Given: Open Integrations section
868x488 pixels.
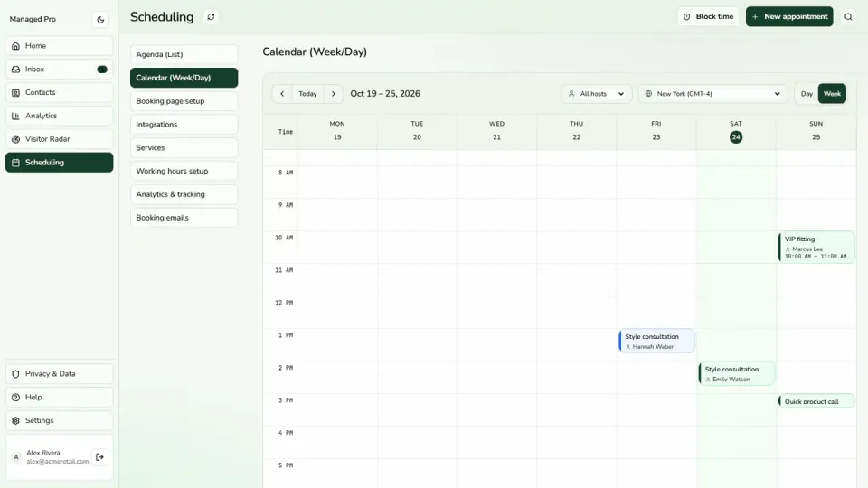Looking at the screenshot, I should pyautogui.click(x=184, y=125).
